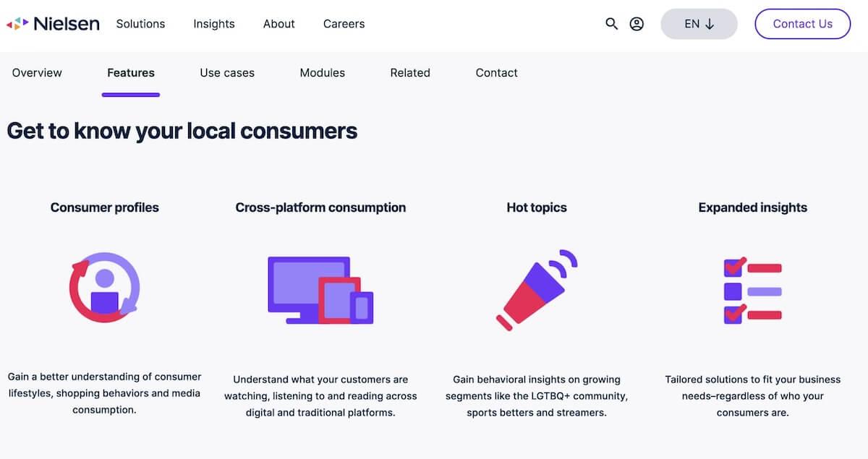Viewport: 868px width, 459px height.
Task: Click the Contact Us button
Action: click(803, 24)
